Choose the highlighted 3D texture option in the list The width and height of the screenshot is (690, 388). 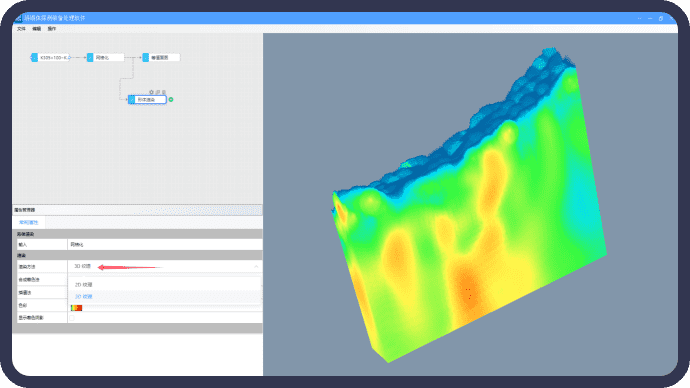[84, 296]
